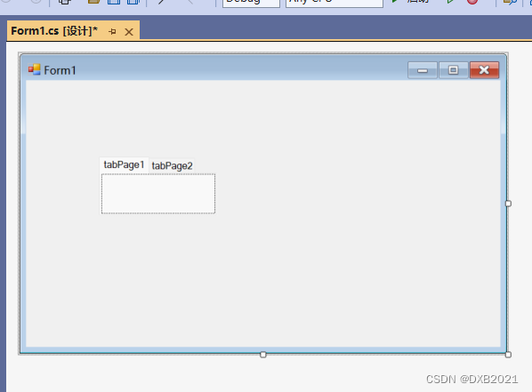Viewport: 532px width, 392px height.
Task: Open the Any CPU platform dropdown
Action: pos(335,3)
